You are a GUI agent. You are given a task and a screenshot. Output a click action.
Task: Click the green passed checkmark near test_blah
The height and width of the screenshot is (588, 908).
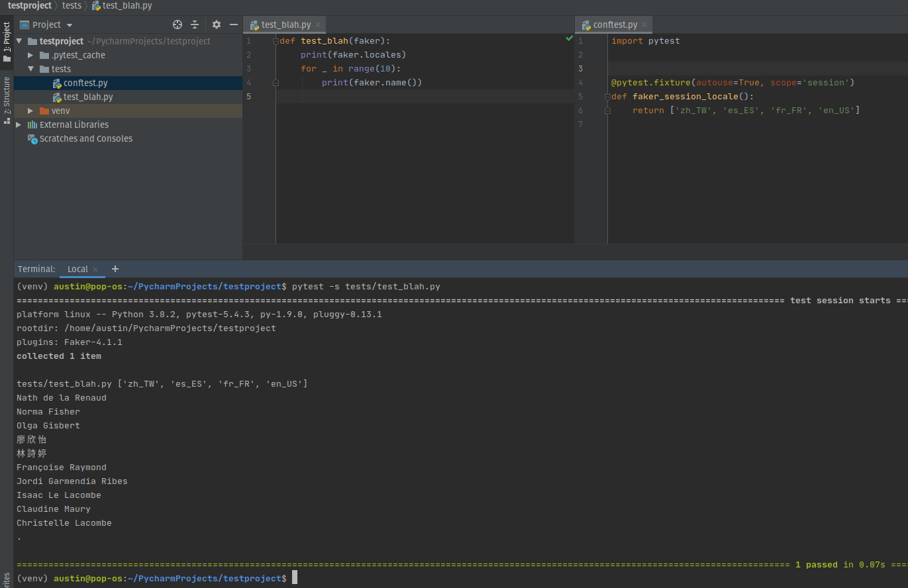tap(569, 38)
